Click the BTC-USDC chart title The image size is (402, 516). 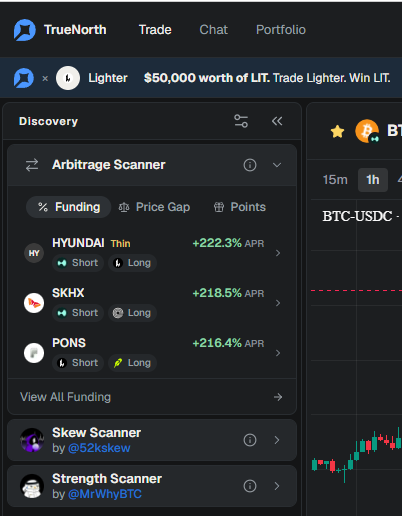tap(357, 216)
